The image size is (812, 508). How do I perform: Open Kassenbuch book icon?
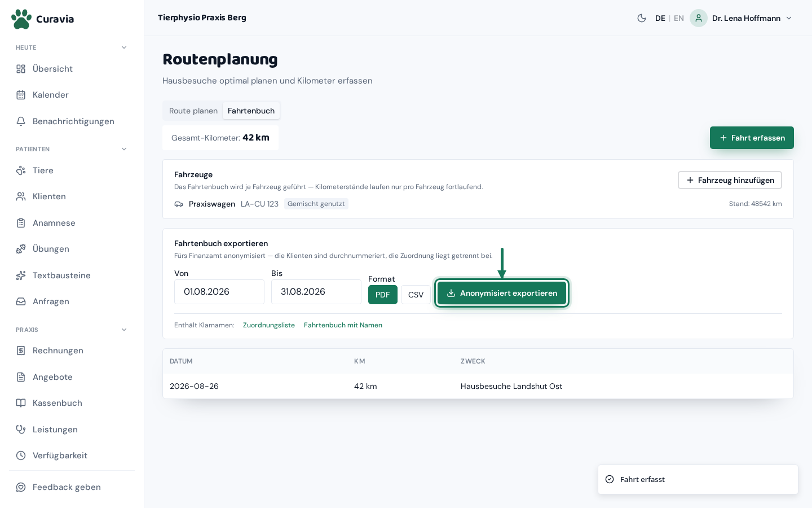[x=21, y=403]
